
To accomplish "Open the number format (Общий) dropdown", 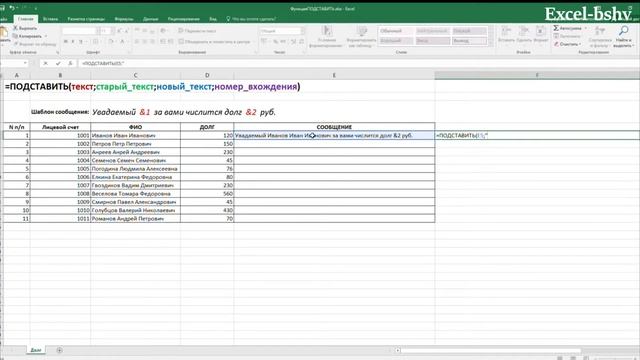I will [x=303, y=31].
